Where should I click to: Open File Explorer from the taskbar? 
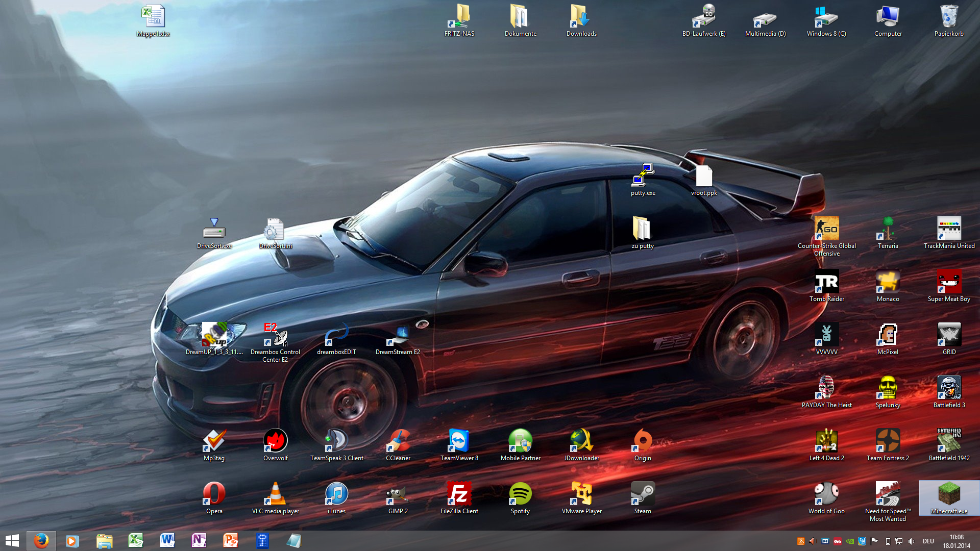104,541
